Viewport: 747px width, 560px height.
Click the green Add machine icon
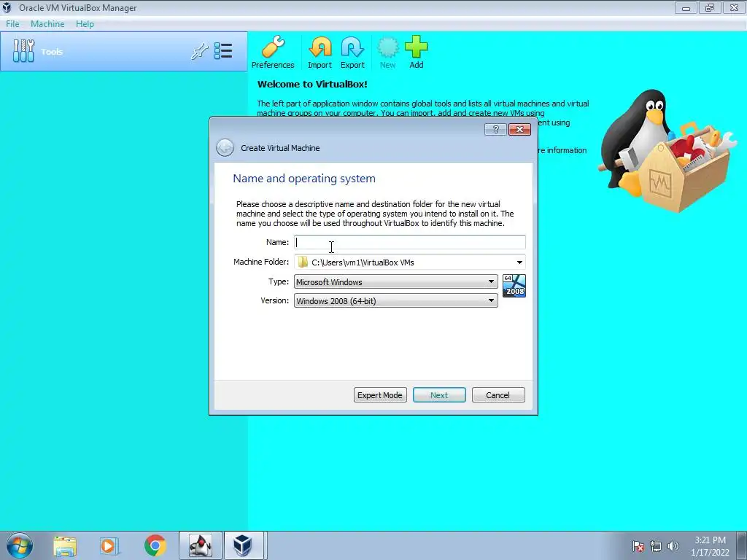(x=417, y=52)
